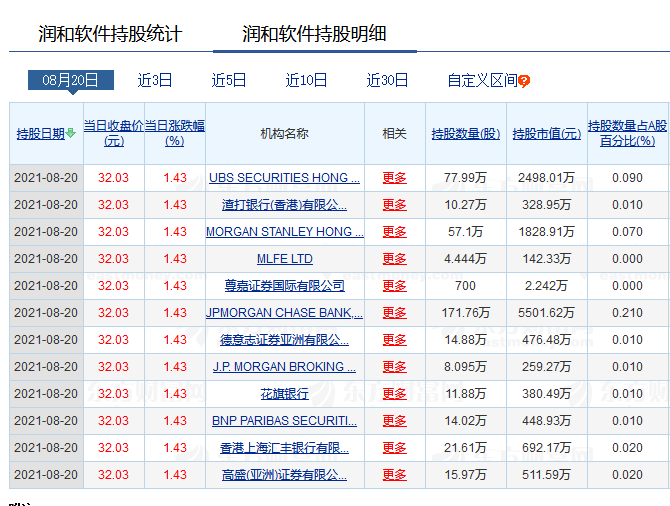Click 更多 in the 德意志证券 row
Image resolution: width=670 pixels, height=506 pixels.
394,340
